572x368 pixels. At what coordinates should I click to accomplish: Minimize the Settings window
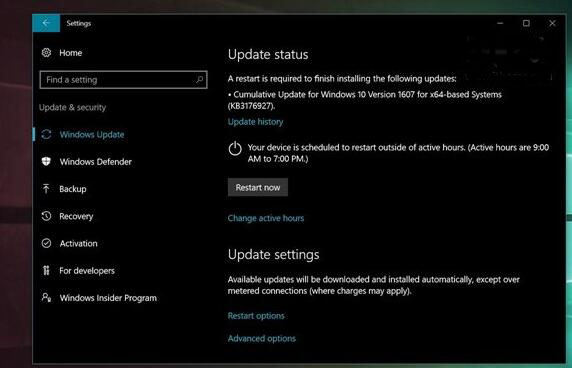coord(500,23)
